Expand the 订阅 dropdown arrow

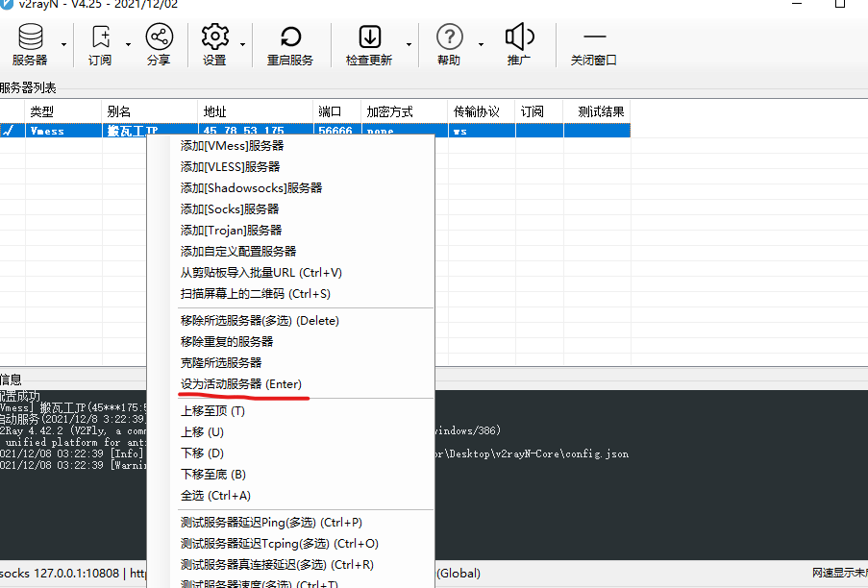128,44
